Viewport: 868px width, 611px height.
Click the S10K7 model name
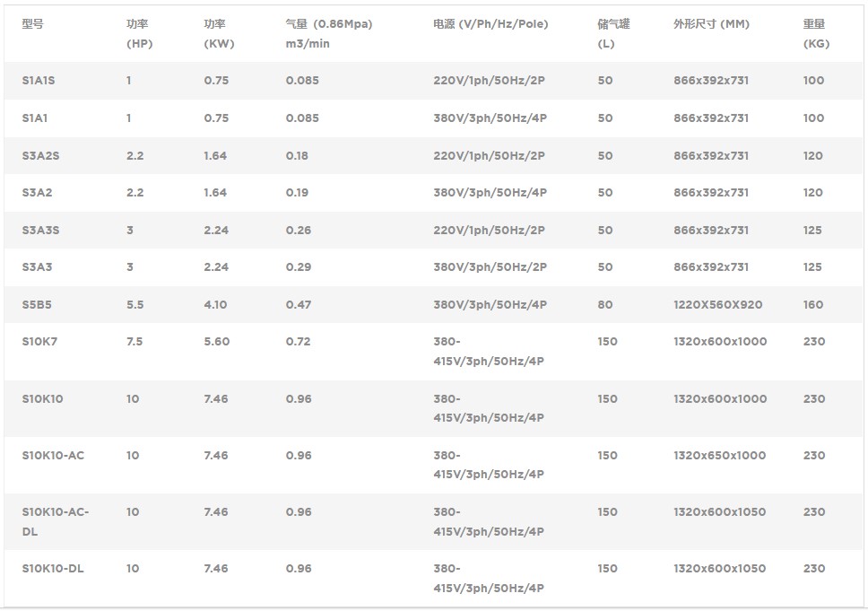[x=39, y=342]
